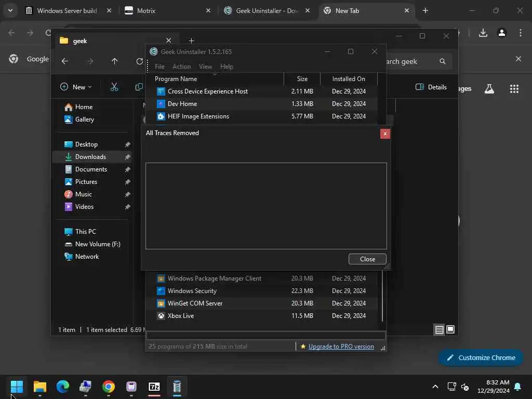Open the Windows Start menu

click(17, 387)
